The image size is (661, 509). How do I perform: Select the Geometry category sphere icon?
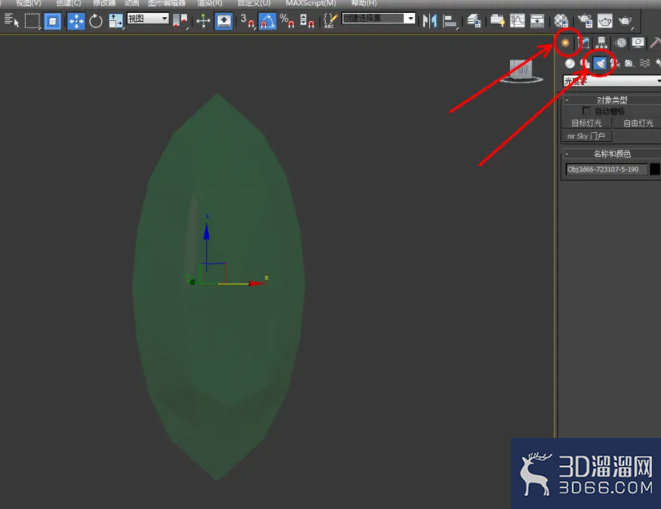(570, 63)
